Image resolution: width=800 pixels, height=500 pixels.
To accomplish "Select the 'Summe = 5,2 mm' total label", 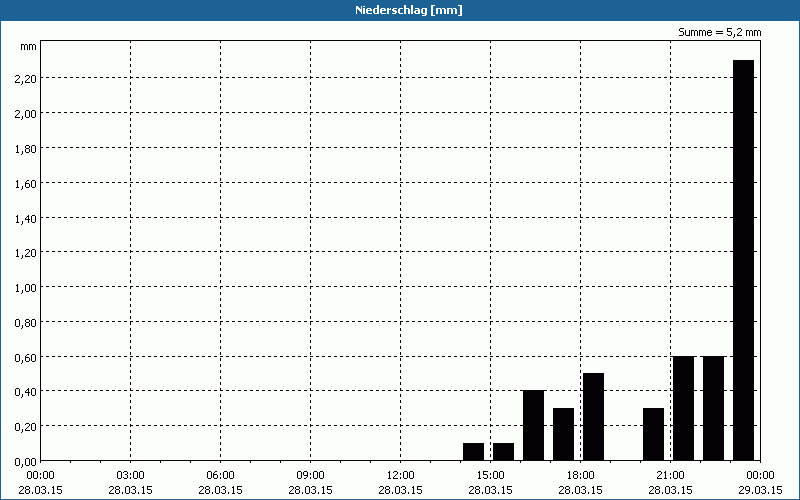I will 719,32.
